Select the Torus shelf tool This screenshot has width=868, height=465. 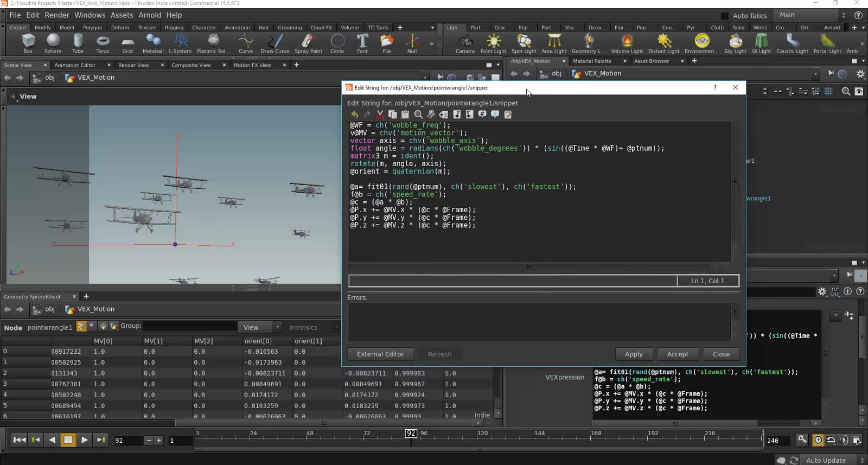click(103, 43)
